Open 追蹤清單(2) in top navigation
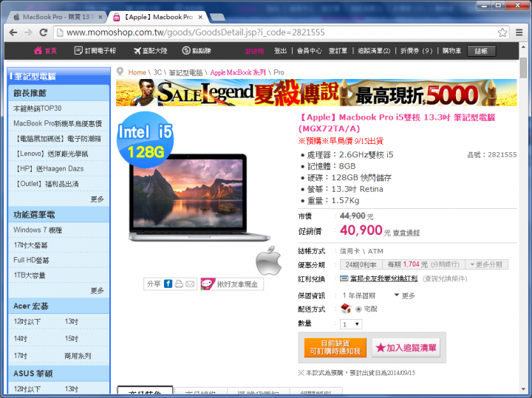The width and height of the screenshot is (532, 398). click(x=374, y=51)
